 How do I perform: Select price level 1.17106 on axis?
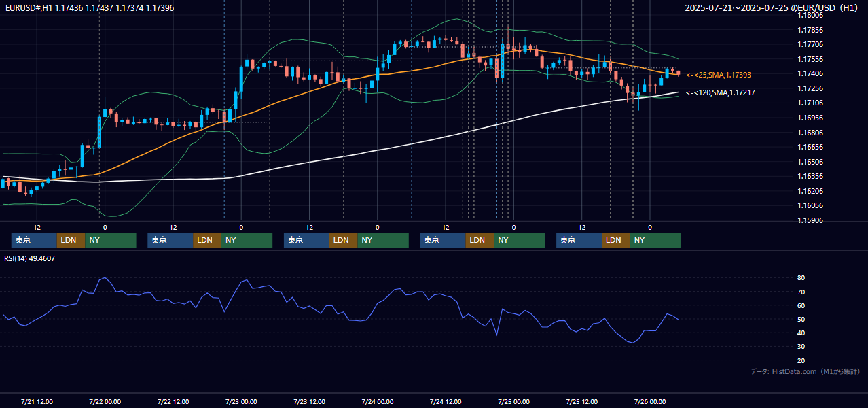click(810, 103)
